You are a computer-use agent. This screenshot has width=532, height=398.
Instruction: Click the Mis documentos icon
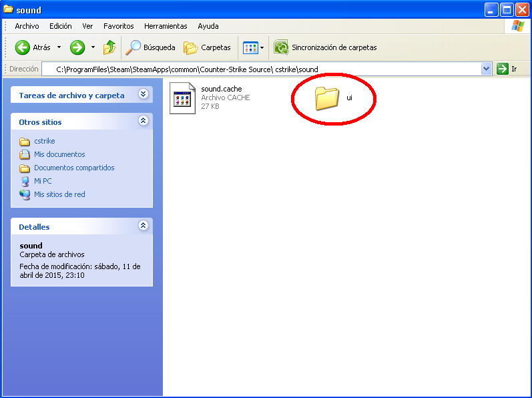tap(25, 154)
